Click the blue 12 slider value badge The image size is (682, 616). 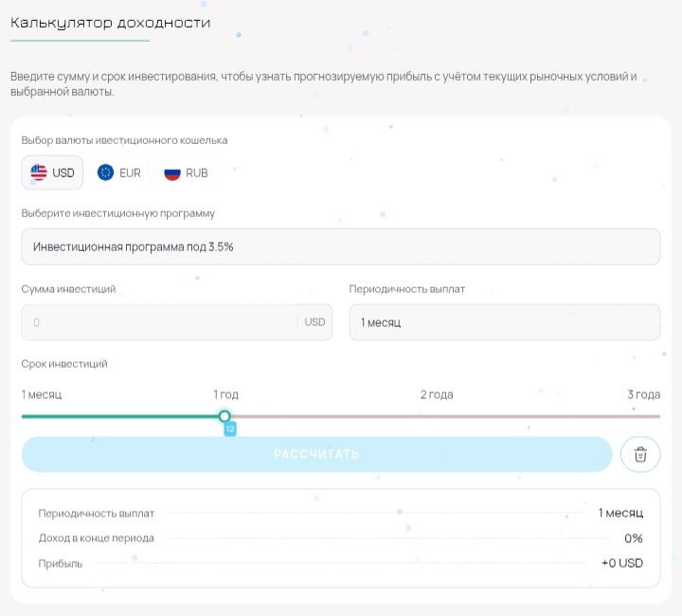(x=229, y=429)
